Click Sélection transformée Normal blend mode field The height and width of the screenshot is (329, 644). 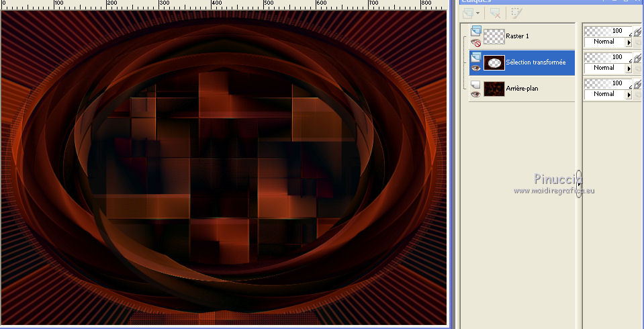click(x=604, y=68)
